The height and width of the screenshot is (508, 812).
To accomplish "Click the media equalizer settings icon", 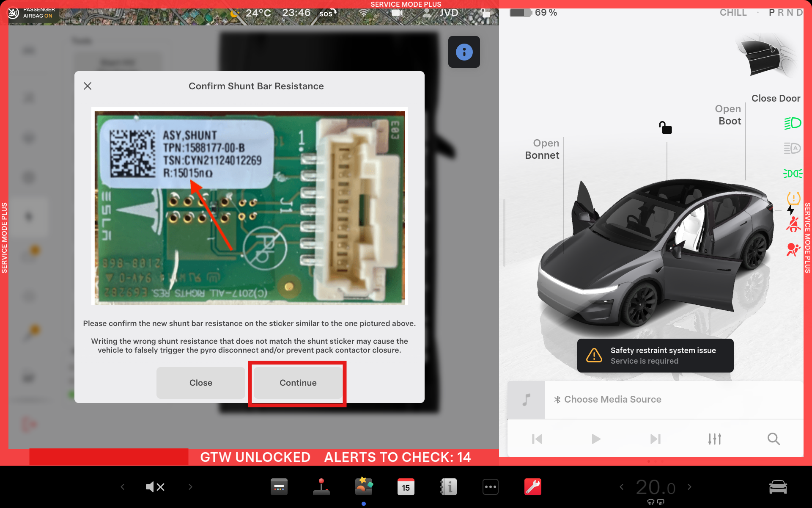I will click(714, 439).
